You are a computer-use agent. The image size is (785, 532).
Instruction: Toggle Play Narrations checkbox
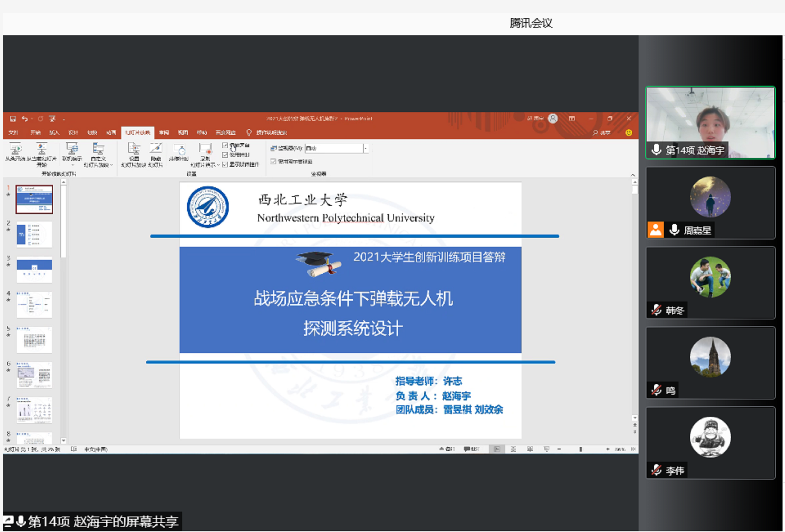coord(225,145)
